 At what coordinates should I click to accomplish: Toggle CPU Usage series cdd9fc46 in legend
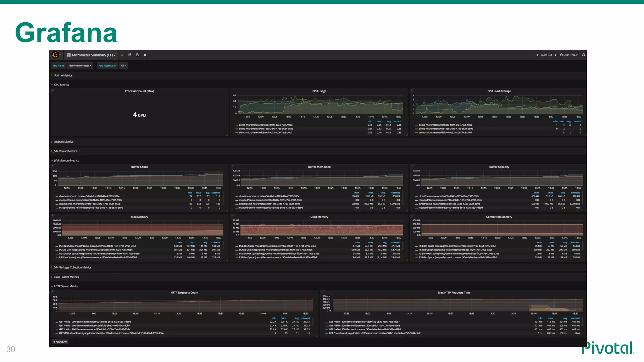point(266,133)
